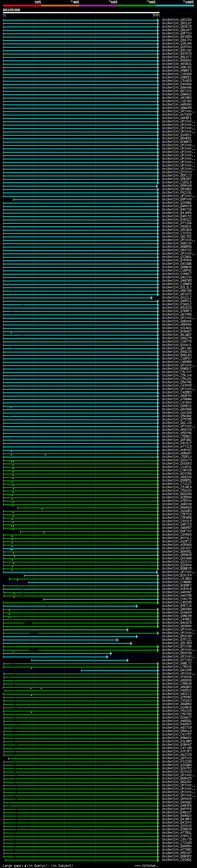Select the UniRef100_B3M322 label
The width and height of the screenshot is (197, 868).
click(176, 220)
